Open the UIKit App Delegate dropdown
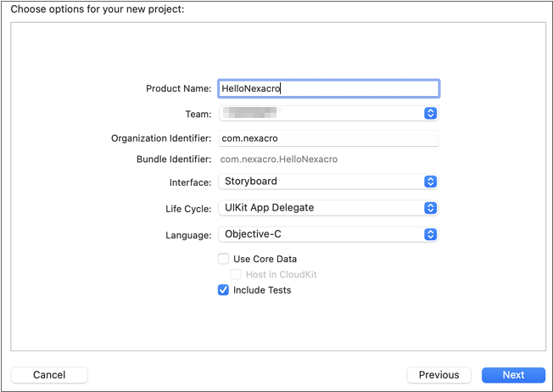Viewport: 553px width, 392px height. point(321,208)
